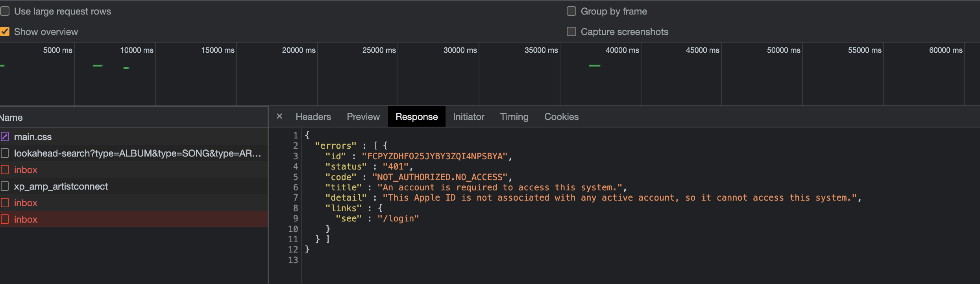Enable the Group by frame checkbox
Image resolution: width=980 pixels, height=284 pixels.
pos(571,11)
